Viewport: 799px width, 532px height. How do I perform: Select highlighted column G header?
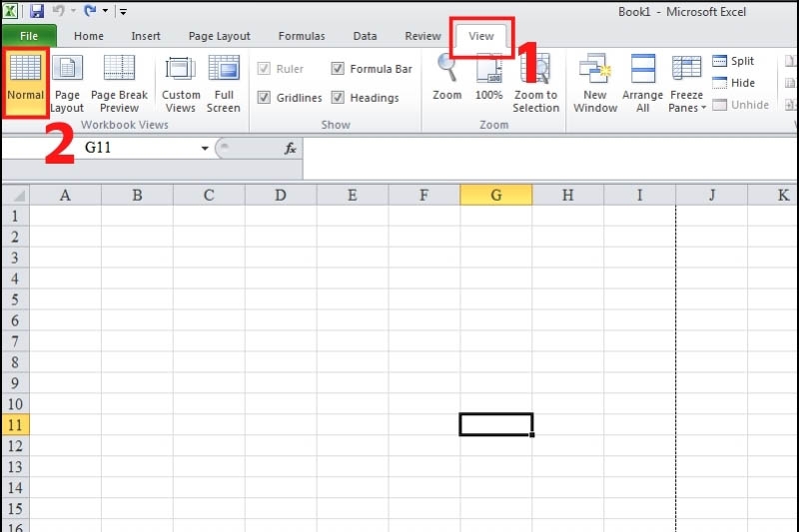pos(496,195)
